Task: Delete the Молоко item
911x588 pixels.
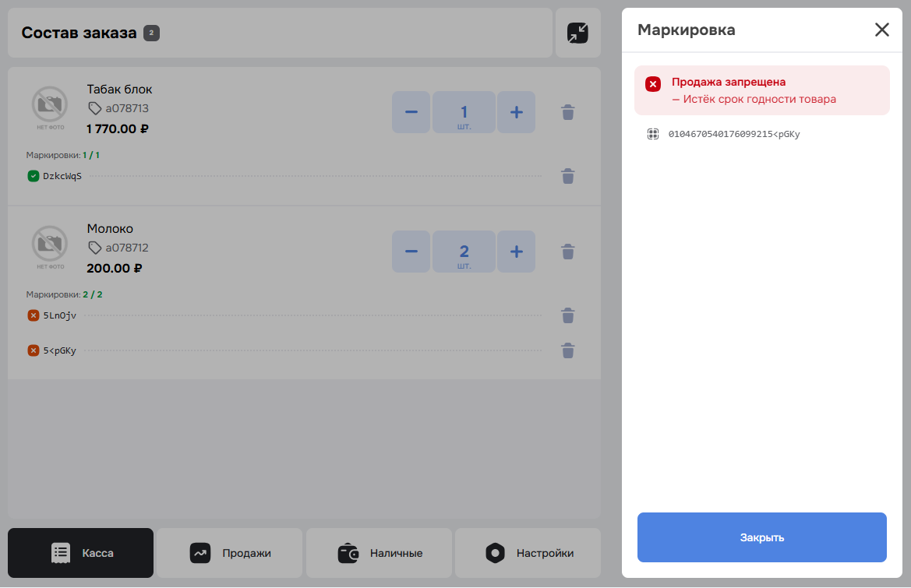Action: [x=568, y=252]
